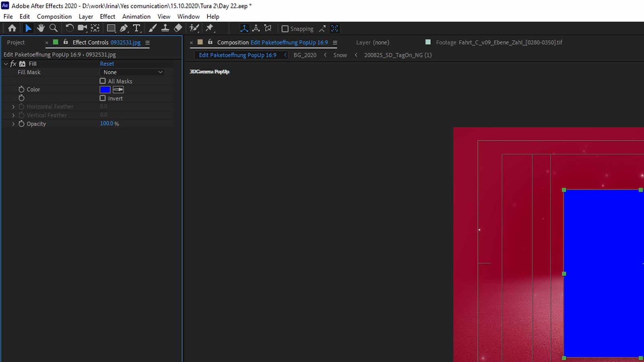Expand the Horizontal Feather property
Image resolution: width=644 pixels, height=362 pixels.
pos(13,107)
